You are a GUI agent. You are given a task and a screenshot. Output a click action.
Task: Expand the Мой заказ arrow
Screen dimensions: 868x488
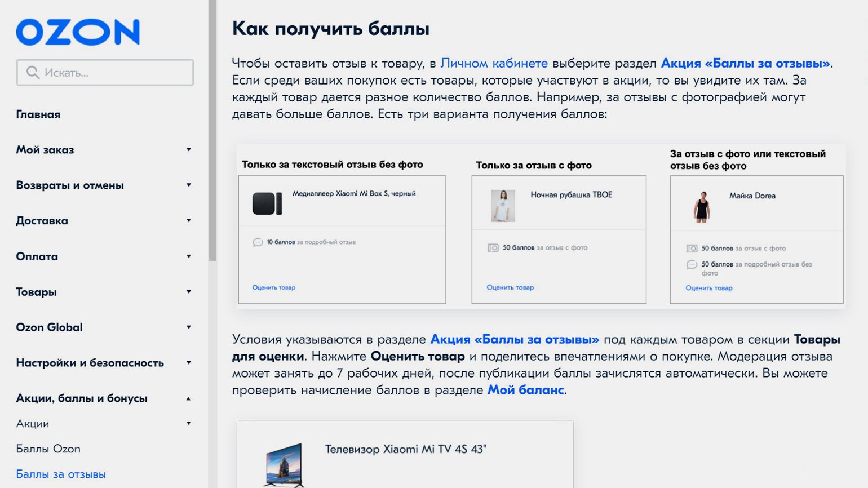[x=189, y=149]
